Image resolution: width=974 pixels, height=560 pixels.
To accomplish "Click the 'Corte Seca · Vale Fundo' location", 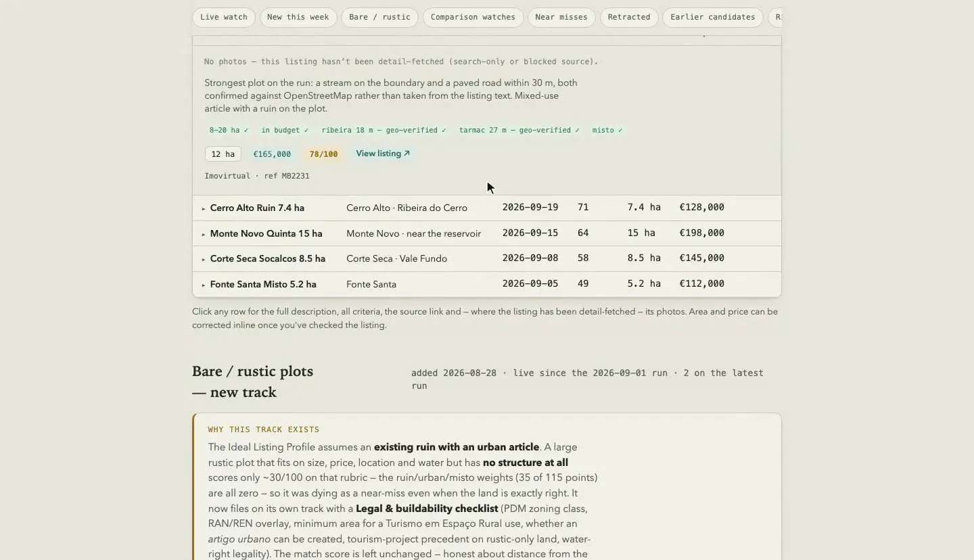I will [396, 258].
